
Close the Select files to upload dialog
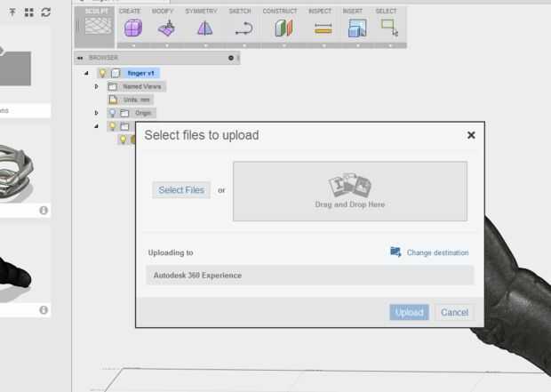pyautogui.click(x=471, y=135)
